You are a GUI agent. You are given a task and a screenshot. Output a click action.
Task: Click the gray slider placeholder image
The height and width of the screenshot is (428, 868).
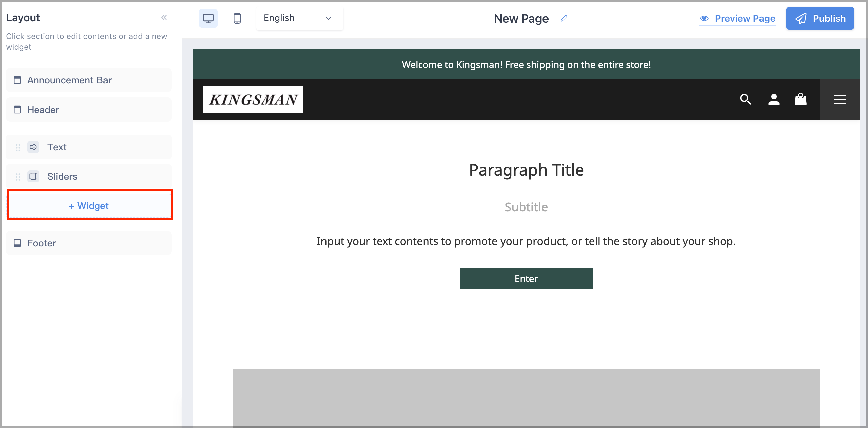pyautogui.click(x=526, y=398)
